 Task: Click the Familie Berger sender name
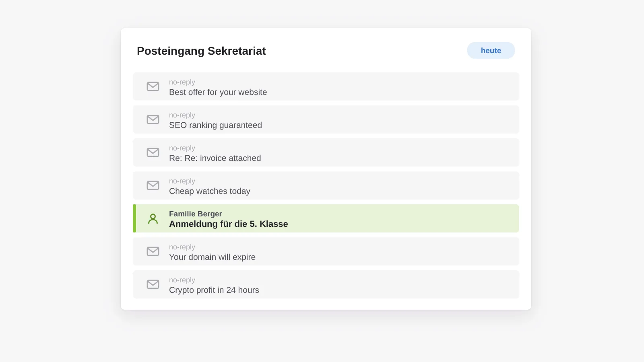pos(196,214)
